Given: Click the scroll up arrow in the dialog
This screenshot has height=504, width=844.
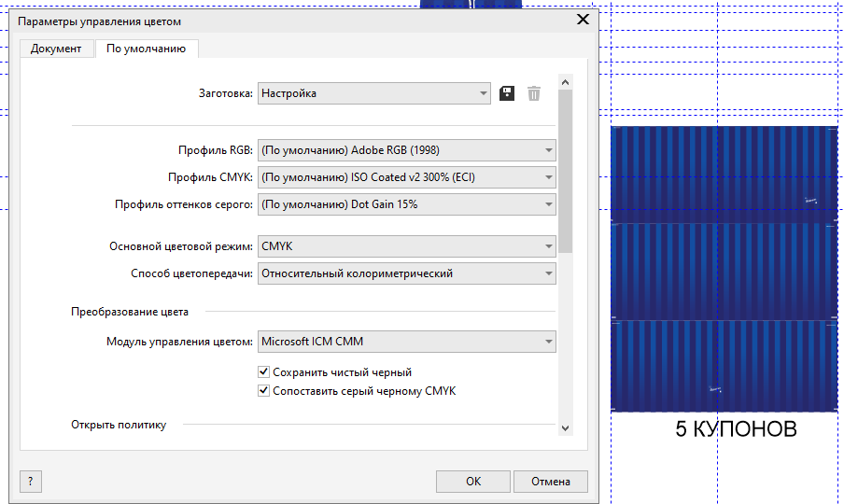Looking at the screenshot, I should pos(565,82).
